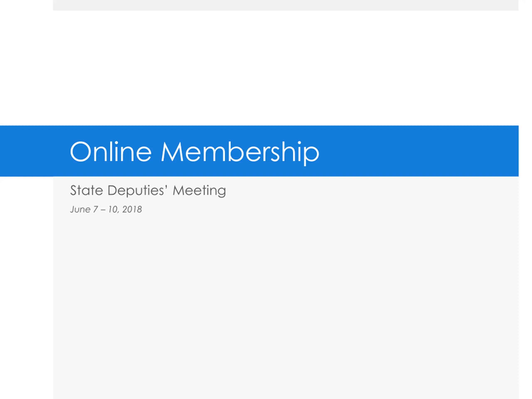Click the white left margin beside the gray panel
This screenshot has width=532, height=399.
click(26, 289)
